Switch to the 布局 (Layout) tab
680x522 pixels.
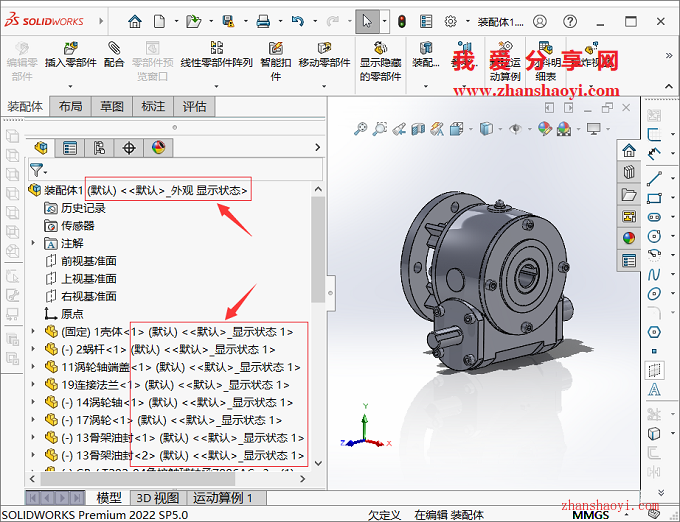[70, 106]
